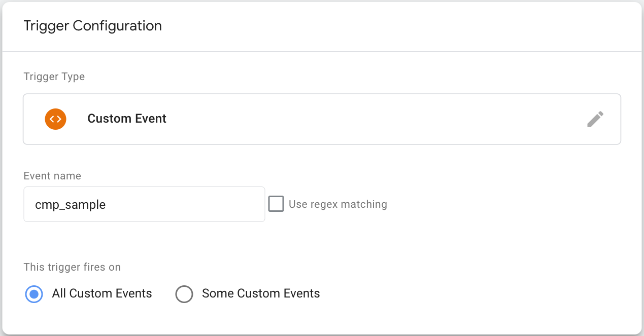This screenshot has height=336, width=644.
Task: Click the "Use regex matching" label text
Action: click(x=338, y=204)
